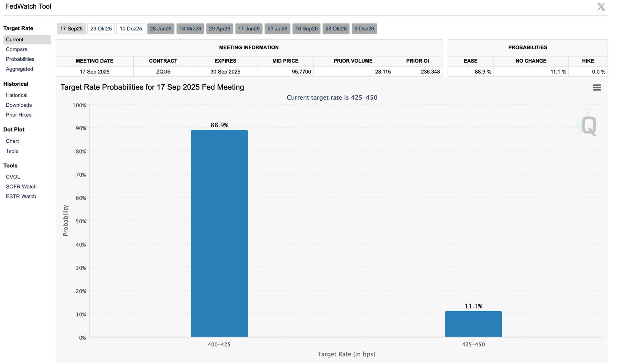Click the 0,0 % hike probability
This screenshot has height=364, width=621.
(x=598, y=71)
